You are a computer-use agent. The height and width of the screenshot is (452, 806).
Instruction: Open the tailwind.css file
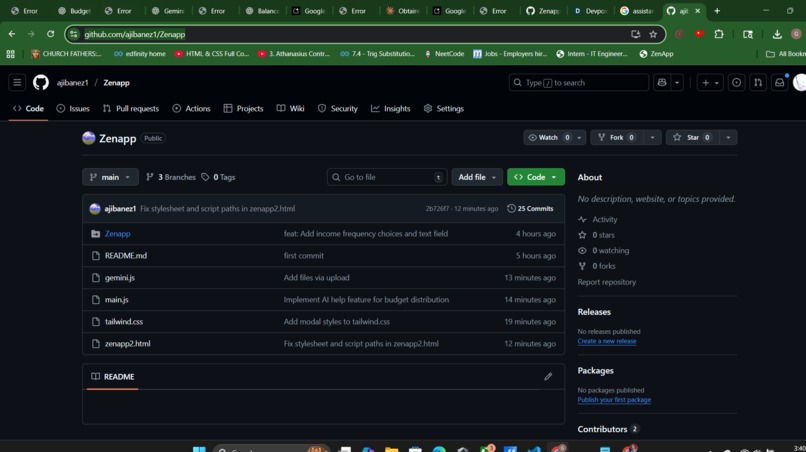[124, 322]
